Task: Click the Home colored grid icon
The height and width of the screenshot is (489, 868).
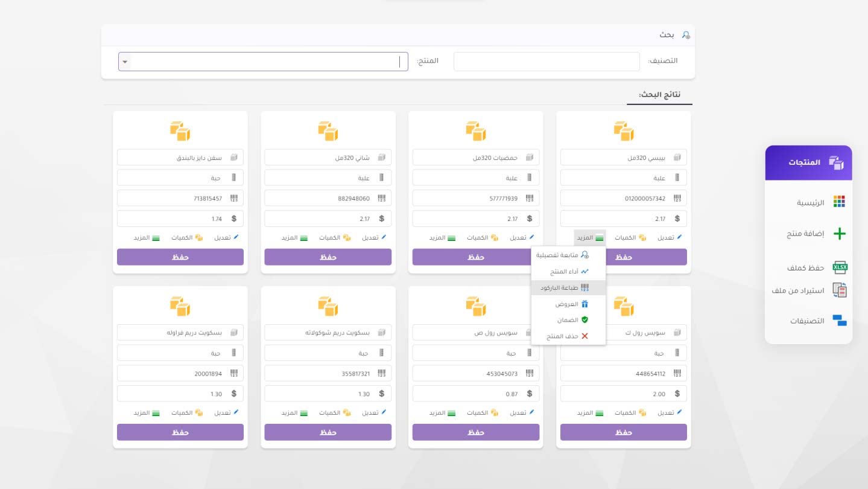Action: tap(839, 202)
